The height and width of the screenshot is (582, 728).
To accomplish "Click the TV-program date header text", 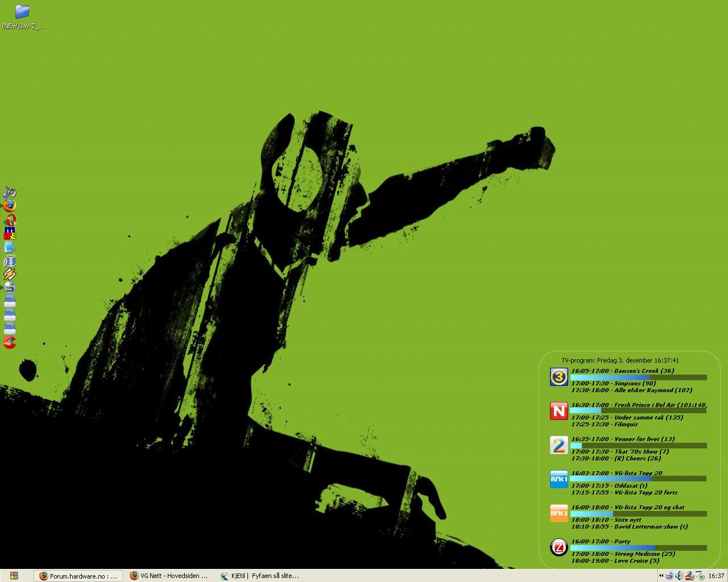I will (x=620, y=360).
